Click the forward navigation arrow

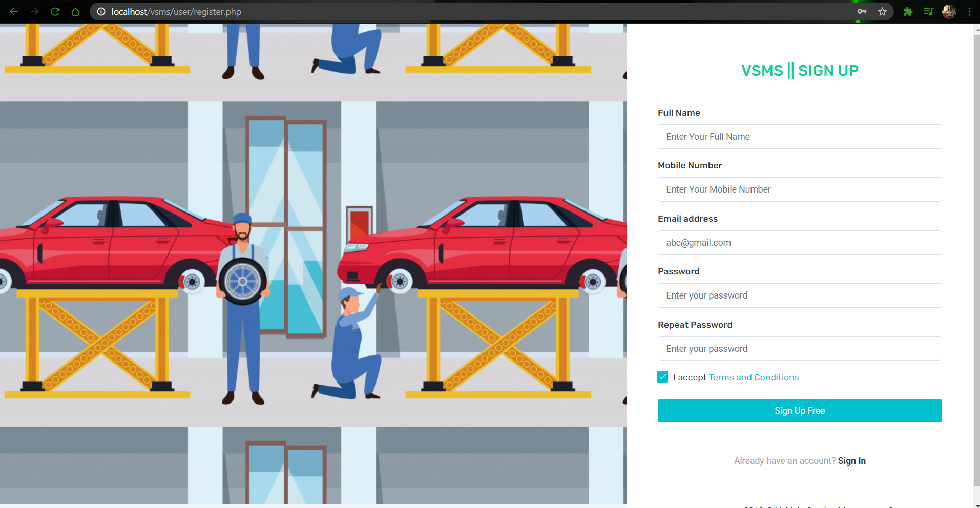pos(34,11)
